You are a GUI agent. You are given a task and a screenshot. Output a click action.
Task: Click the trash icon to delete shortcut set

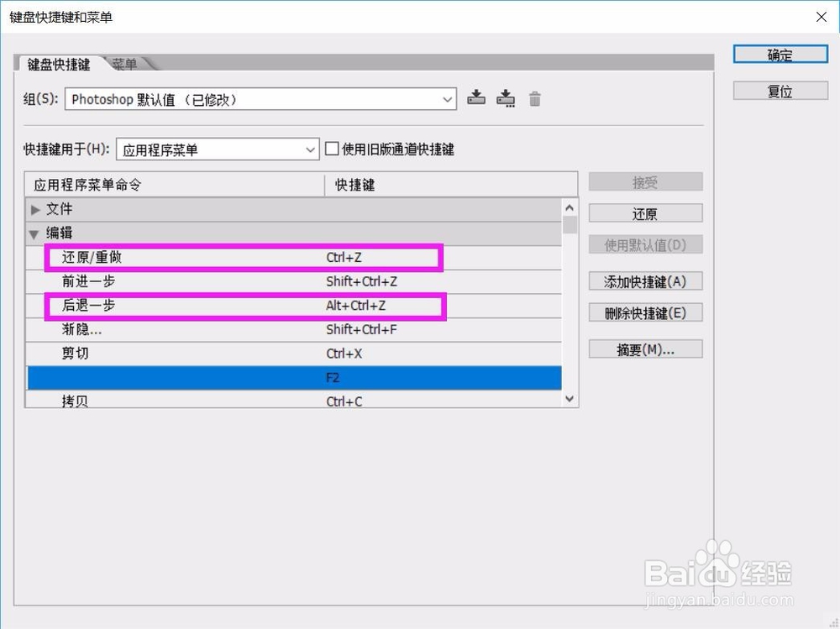535,98
